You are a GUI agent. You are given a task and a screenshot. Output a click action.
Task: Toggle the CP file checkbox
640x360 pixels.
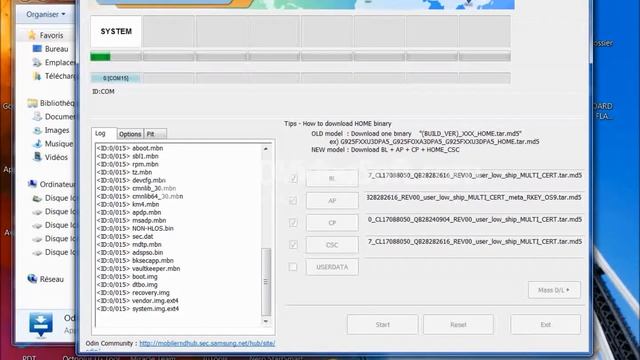click(x=293, y=222)
